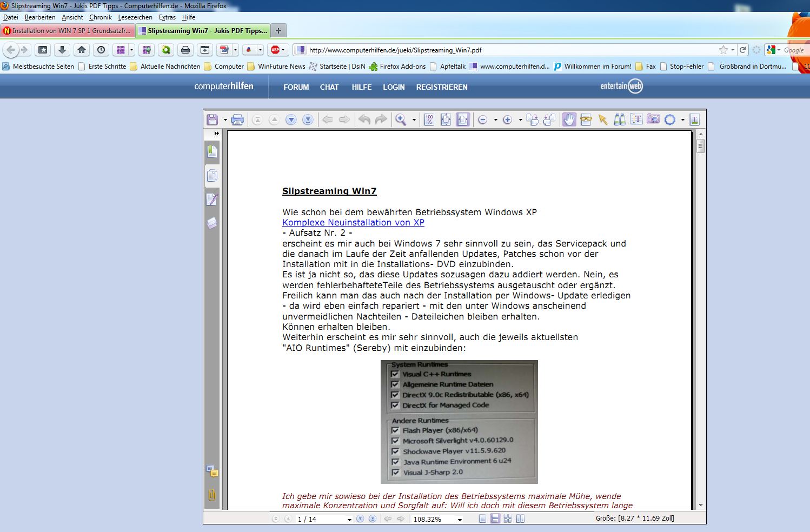Open the zoom out dropdown arrow
The image size is (810, 532).
tap(495, 120)
